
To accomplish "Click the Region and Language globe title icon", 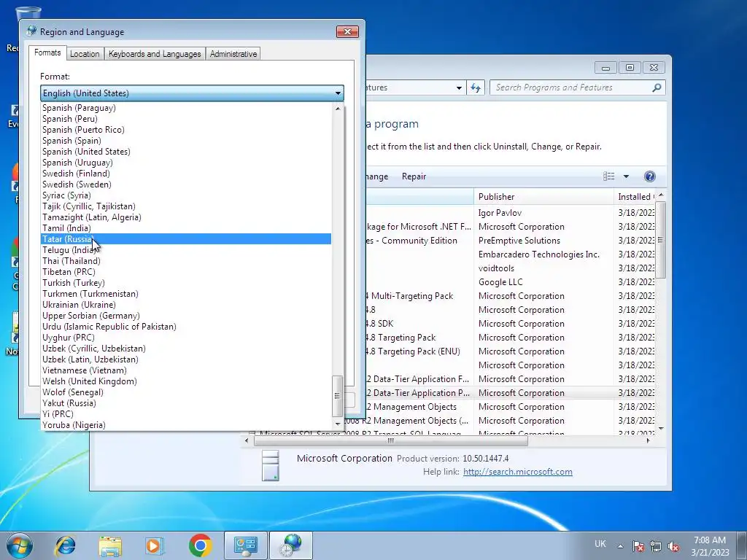I will click(31, 31).
